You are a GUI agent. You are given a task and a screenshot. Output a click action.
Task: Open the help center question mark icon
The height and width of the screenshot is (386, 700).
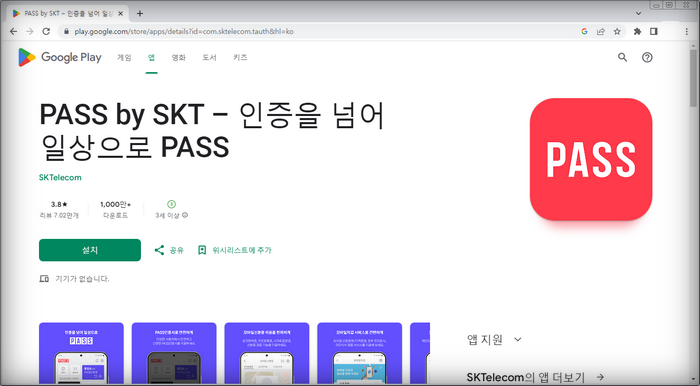pos(647,57)
